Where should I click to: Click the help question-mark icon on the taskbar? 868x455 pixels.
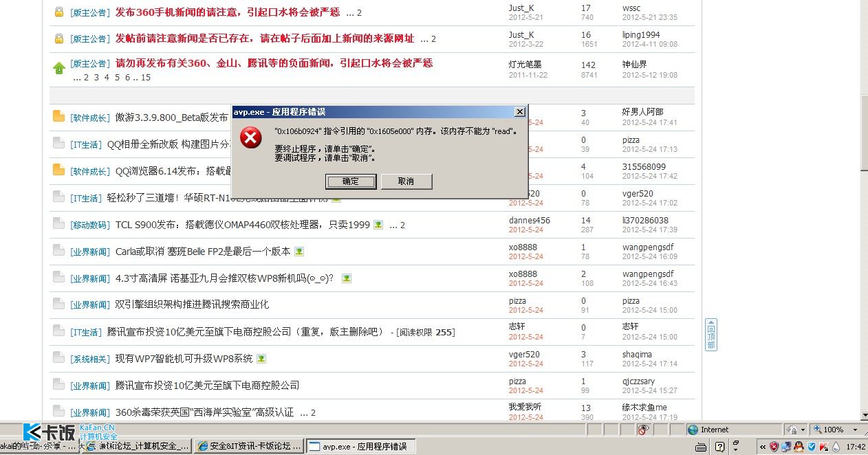719,447
